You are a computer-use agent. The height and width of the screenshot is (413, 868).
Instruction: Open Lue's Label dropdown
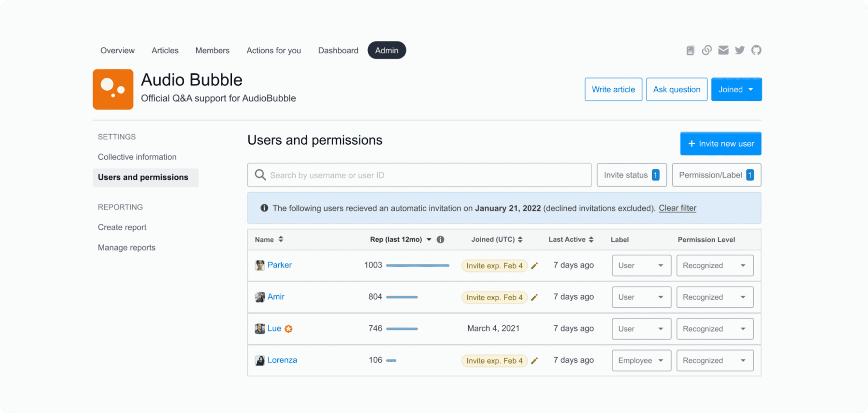[641, 329]
